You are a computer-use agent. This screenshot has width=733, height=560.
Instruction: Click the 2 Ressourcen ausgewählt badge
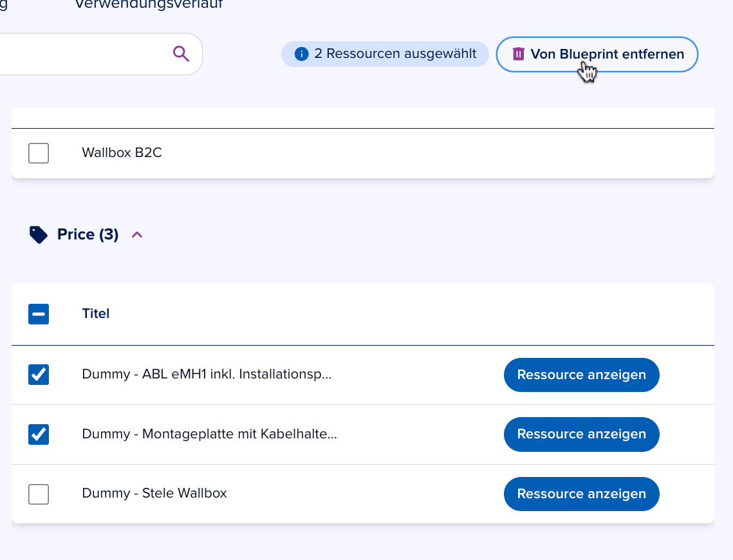pyautogui.click(x=385, y=54)
